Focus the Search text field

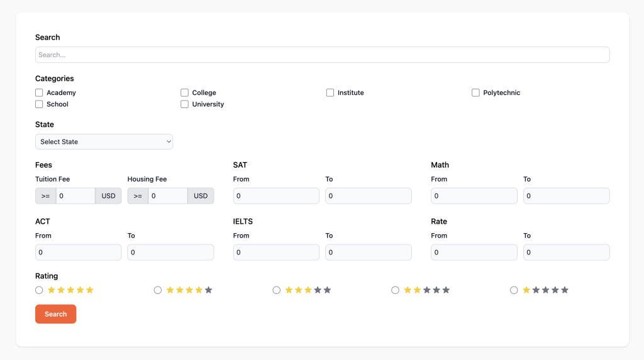pyautogui.click(x=323, y=55)
